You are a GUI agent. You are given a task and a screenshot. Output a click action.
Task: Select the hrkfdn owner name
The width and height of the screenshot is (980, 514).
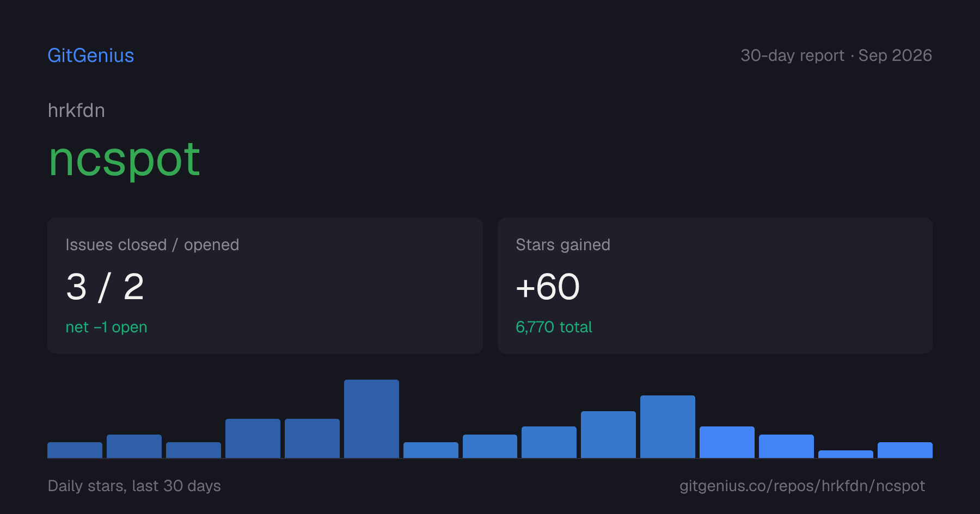(x=76, y=110)
